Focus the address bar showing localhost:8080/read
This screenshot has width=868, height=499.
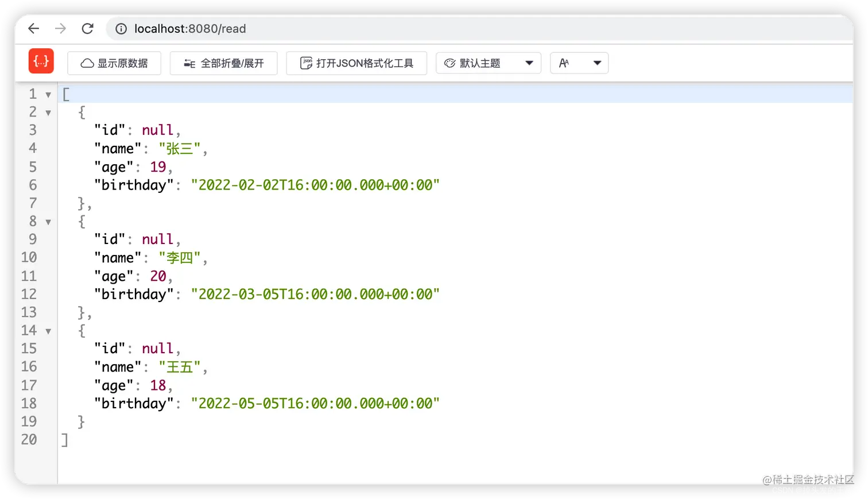(480, 29)
